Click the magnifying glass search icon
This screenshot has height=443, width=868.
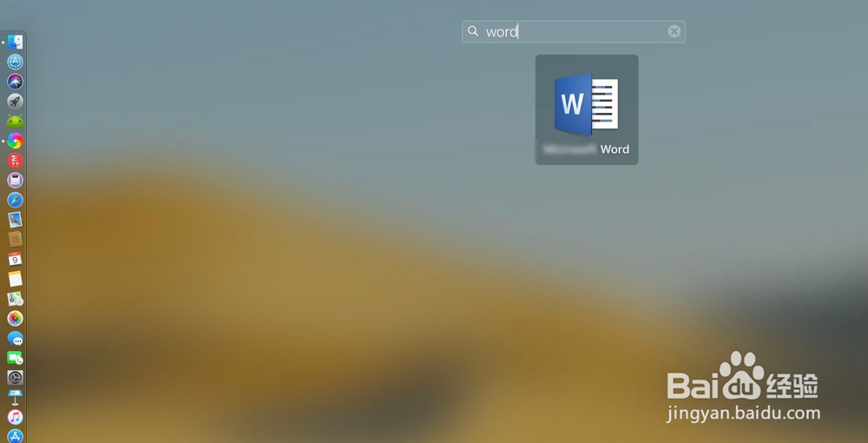(x=473, y=31)
